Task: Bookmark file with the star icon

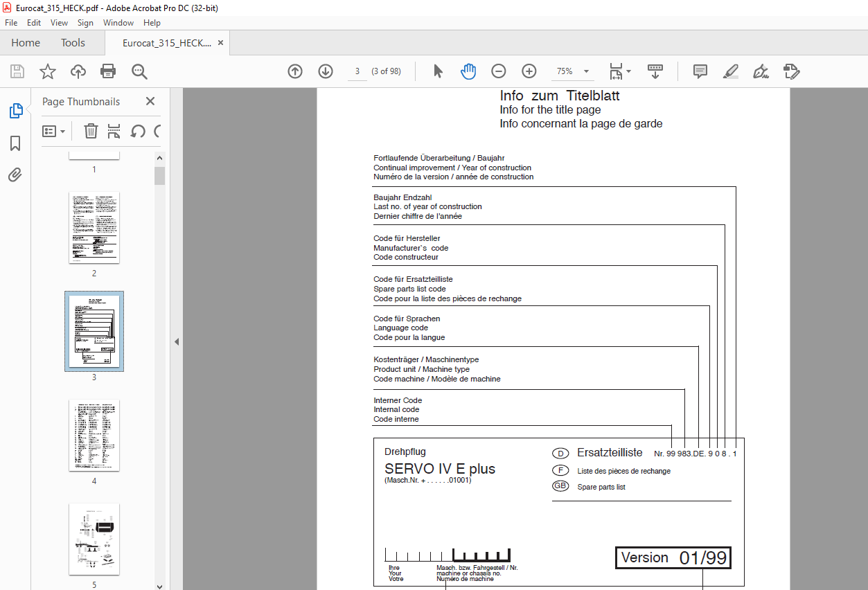Action: [47, 71]
